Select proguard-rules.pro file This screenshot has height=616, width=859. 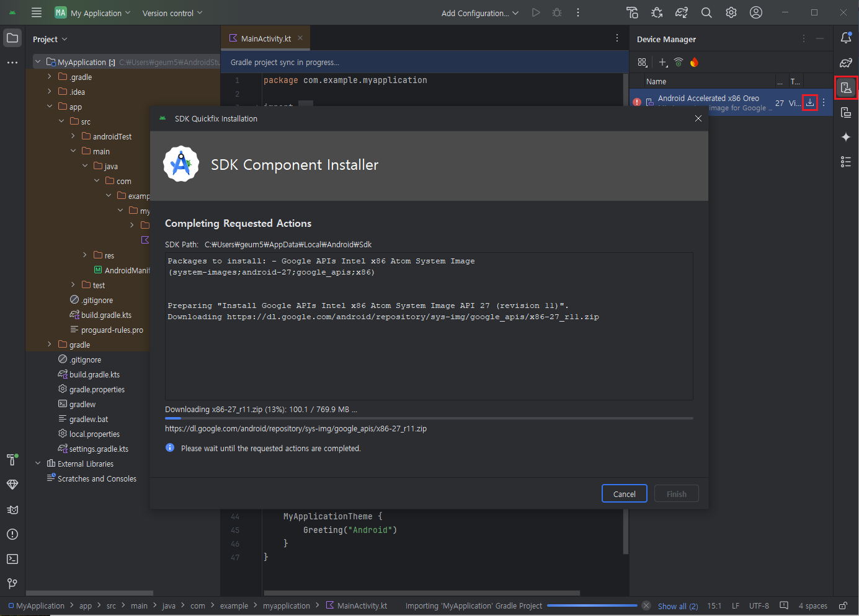pos(107,330)
